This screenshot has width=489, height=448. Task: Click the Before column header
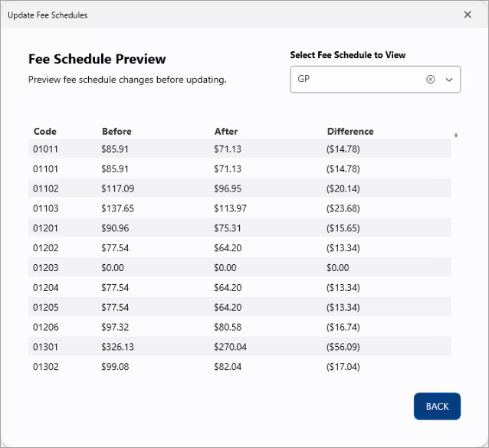[x=117, y=131]
